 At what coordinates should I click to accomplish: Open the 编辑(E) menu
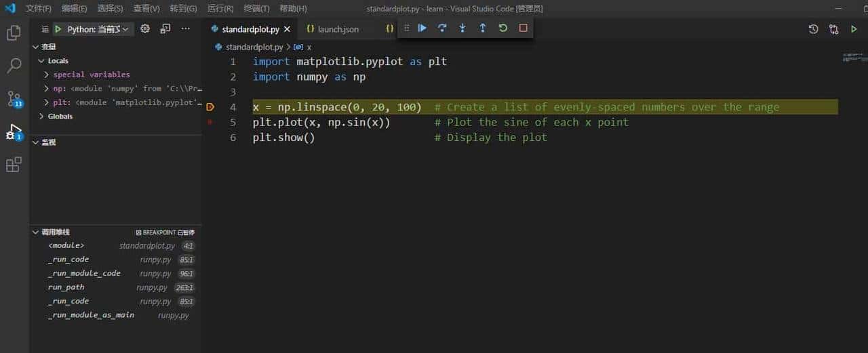pos(74,9)
